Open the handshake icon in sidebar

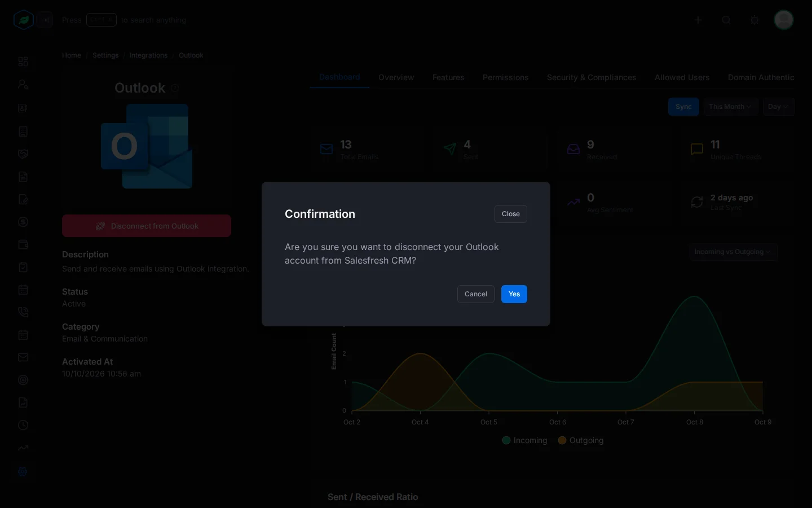[x=23, y=154]
